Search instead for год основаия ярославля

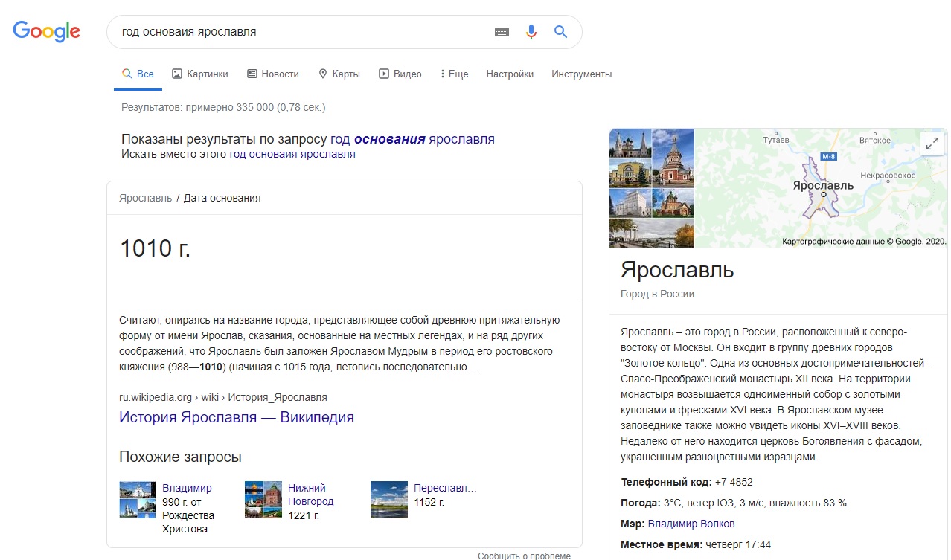coord(292,154)
